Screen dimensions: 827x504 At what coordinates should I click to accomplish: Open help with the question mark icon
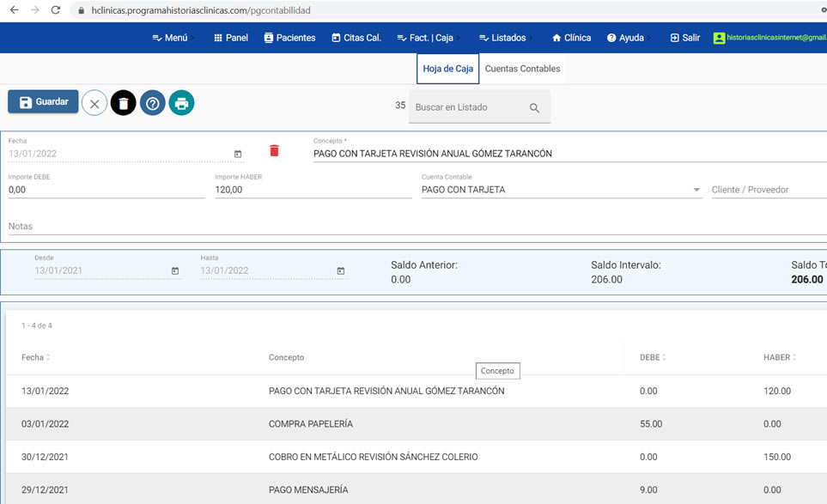pyautogui.click(x=153, y=103)
